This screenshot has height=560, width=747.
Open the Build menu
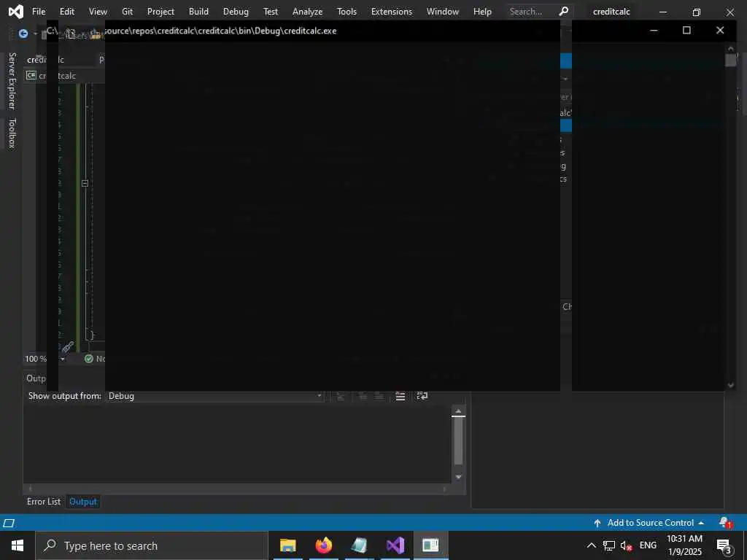198,12
